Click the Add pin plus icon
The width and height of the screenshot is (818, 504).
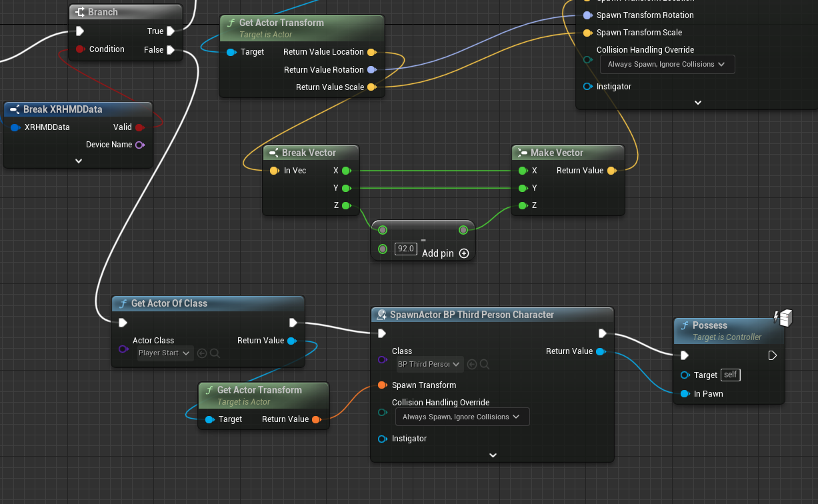pos(464,253)
